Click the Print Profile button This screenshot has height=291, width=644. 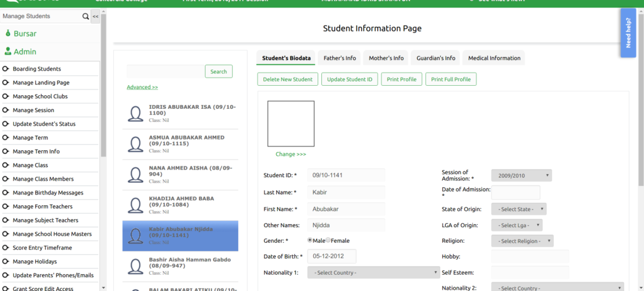(401, 79)
